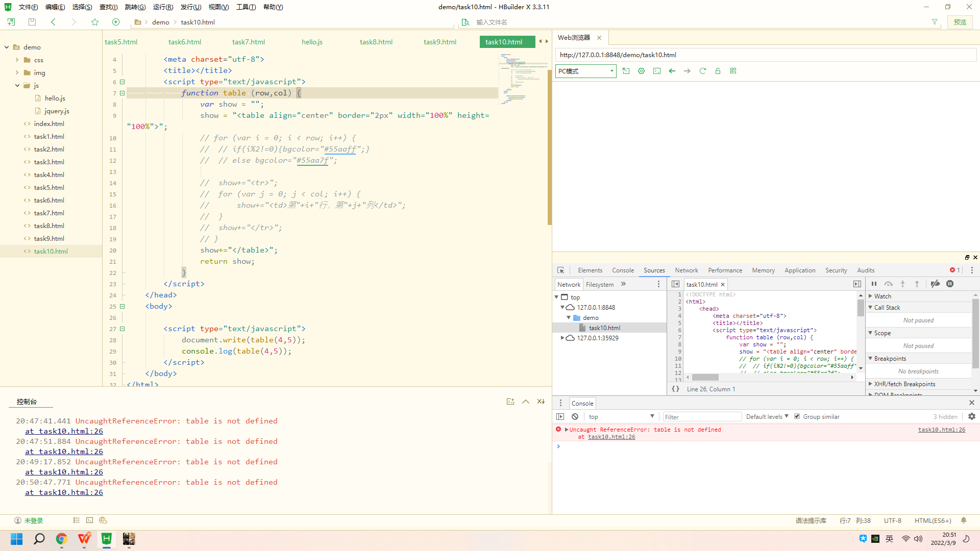Open Default levels dropdown
Screen dimensions: 980x551
(767, 417)
